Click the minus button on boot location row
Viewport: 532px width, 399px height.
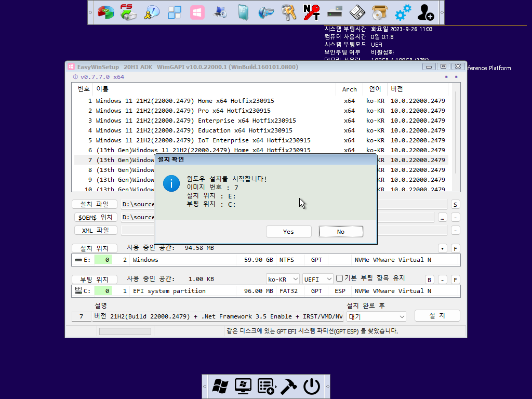tap(443, 280)
